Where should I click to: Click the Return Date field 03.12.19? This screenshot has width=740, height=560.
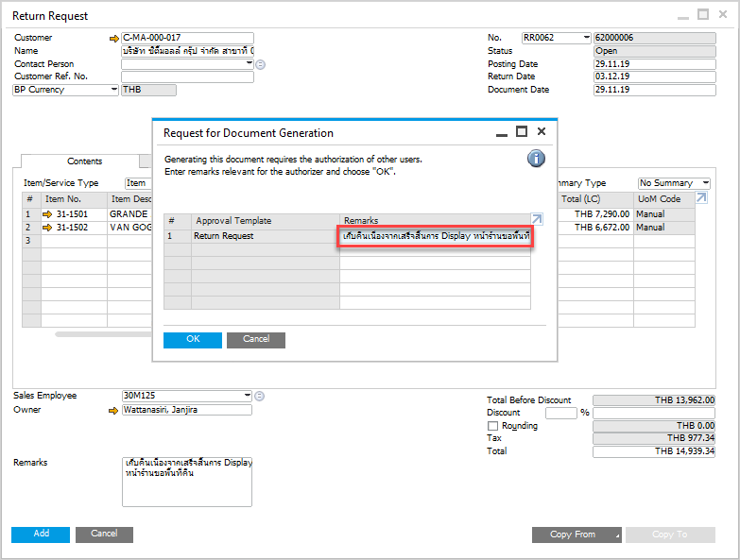pos(655,76)
